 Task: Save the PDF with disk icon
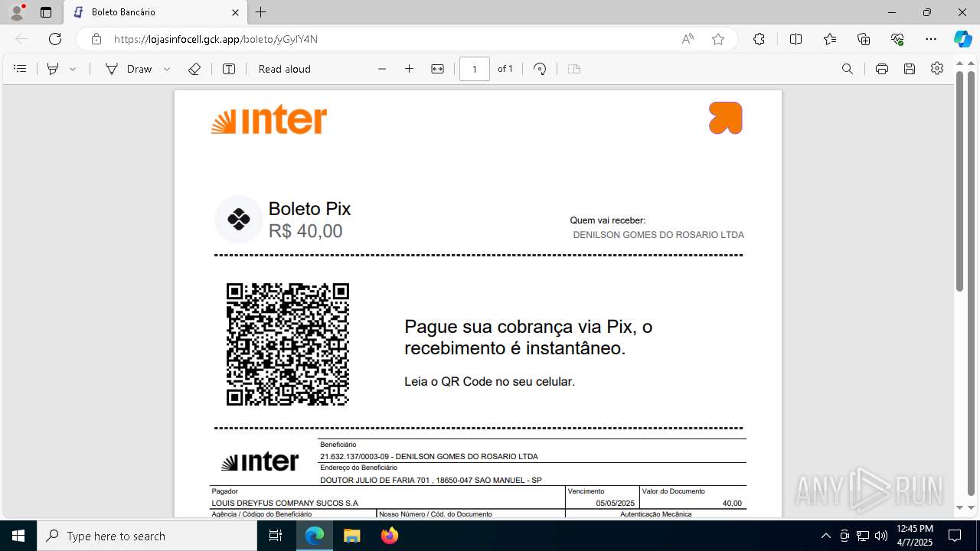click(910, 69)
